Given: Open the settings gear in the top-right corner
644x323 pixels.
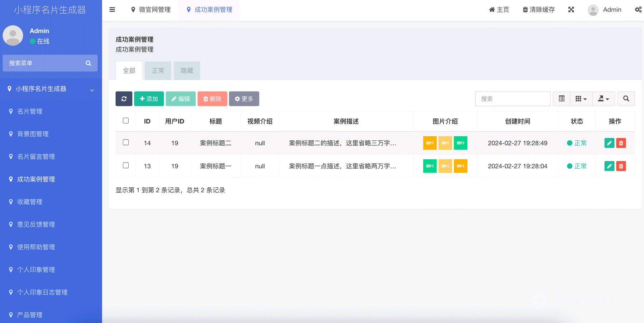Looking at the screenshot, I should coord(638,10).
